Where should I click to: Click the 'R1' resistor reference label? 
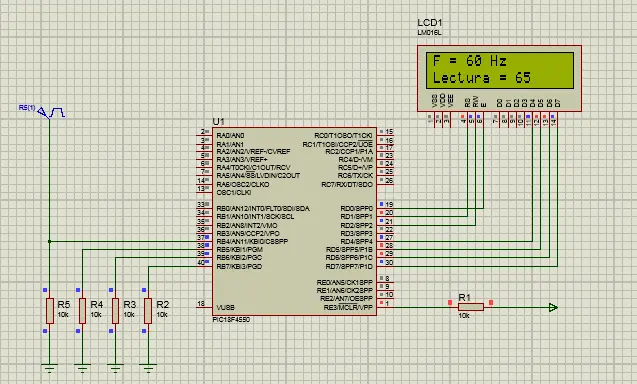click(x=464, y=297)
